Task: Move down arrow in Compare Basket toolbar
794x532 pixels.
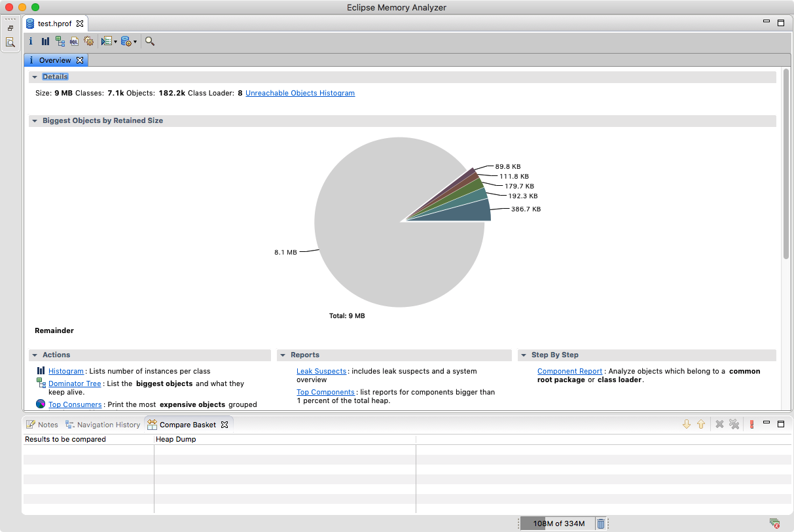Action: (x=687, y=424)
